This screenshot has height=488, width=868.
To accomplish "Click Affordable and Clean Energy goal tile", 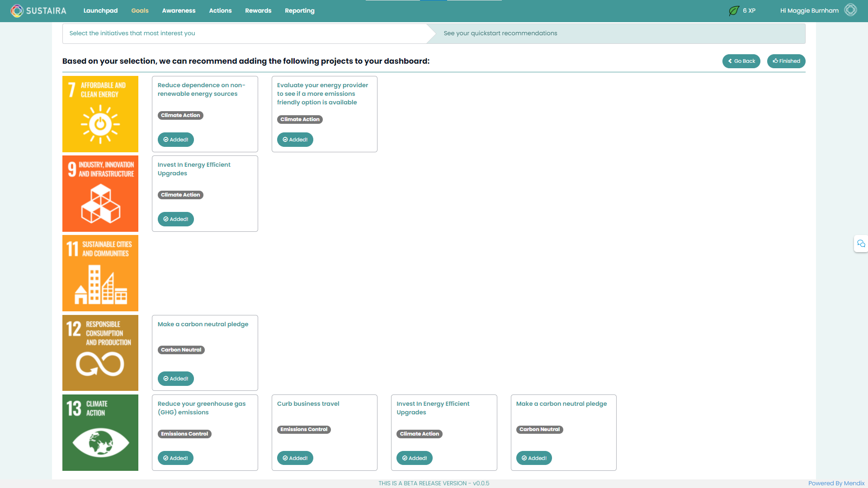I will (x=100, y=114).
